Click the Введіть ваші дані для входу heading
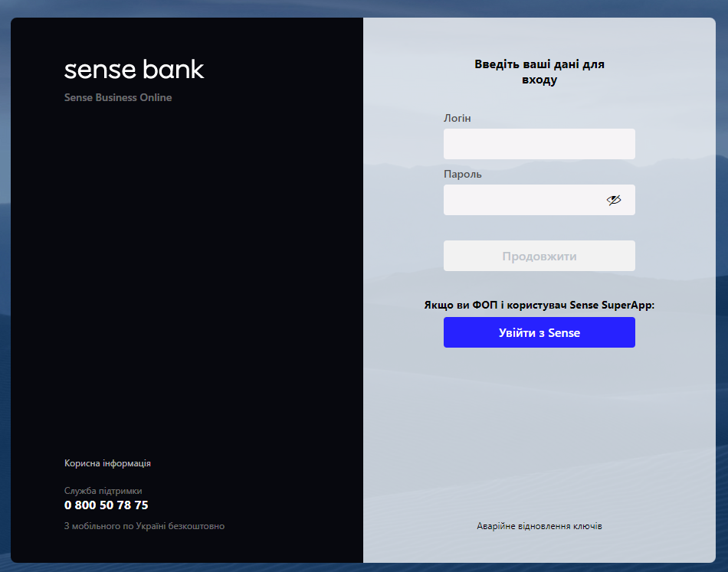 pos(539,71)
